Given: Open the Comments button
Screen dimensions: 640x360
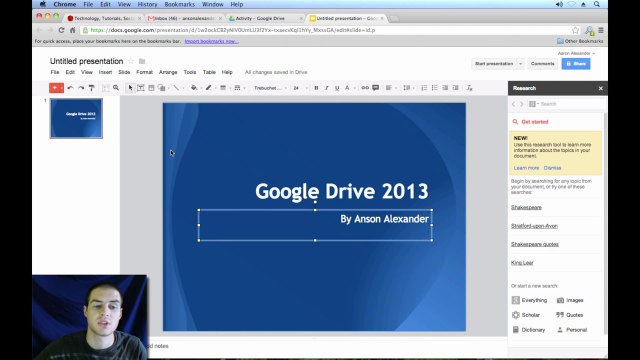Looking at the screenshot, I should point(542,64).
